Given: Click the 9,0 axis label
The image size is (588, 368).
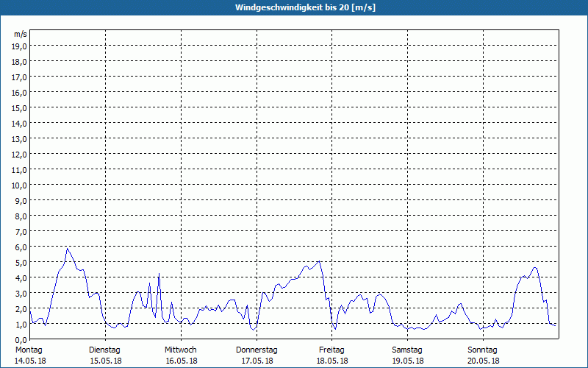Looking at the screenshot, I should coord(21,201).
